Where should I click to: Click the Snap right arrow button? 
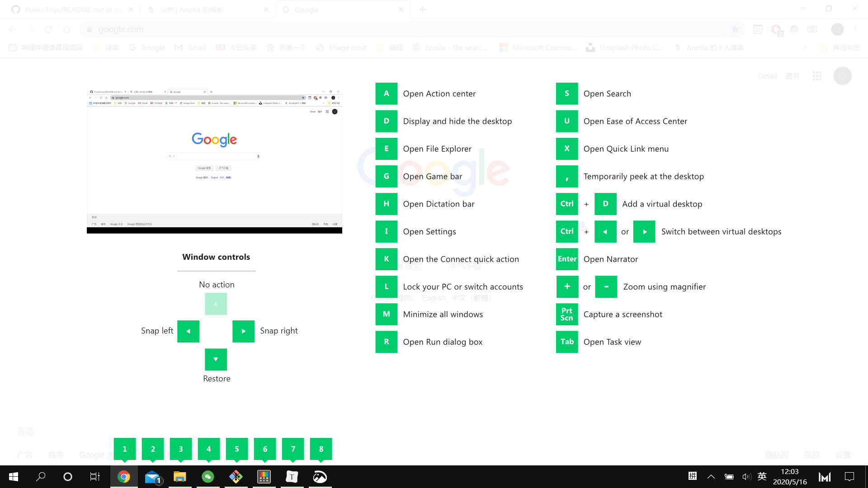coord(243,331)
